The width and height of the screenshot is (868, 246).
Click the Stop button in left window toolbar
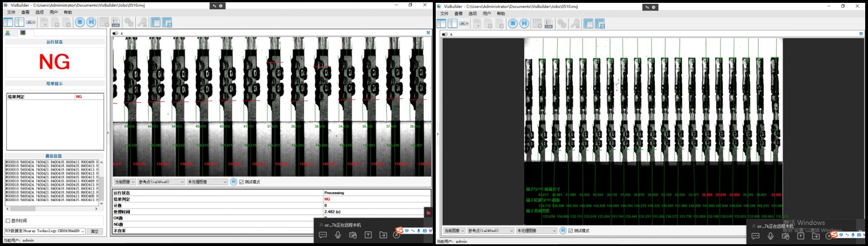(x=80, y=22)
